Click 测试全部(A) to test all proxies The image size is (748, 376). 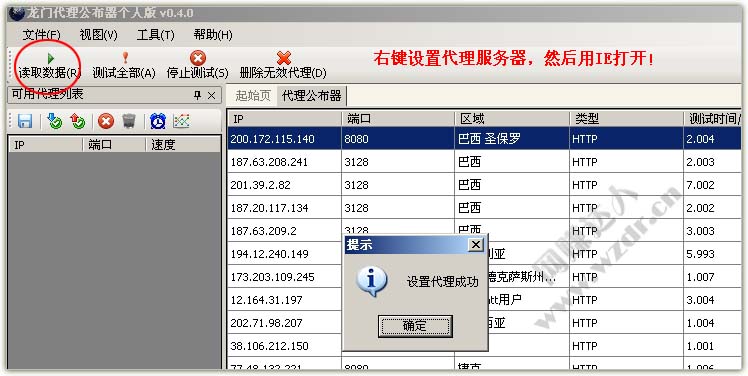pyautogui.click(x=124, y=65)
